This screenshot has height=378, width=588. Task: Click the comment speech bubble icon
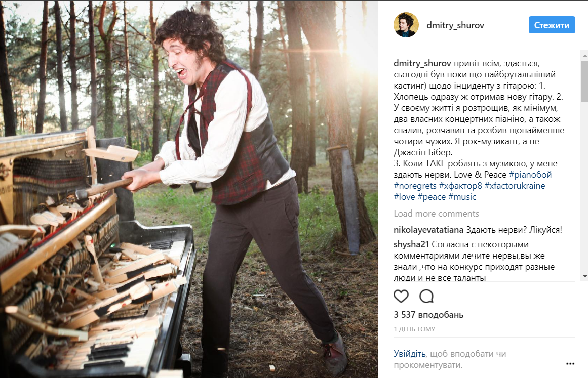(x=426, y=297)
